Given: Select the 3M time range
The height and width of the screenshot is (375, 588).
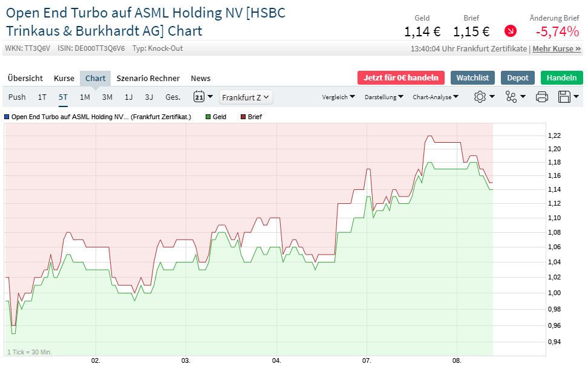Looking at the screenshot, I should pos(107,97).
